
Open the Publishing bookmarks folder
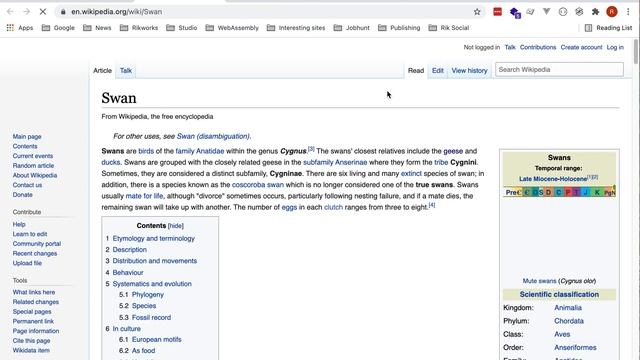pos(399,28)
